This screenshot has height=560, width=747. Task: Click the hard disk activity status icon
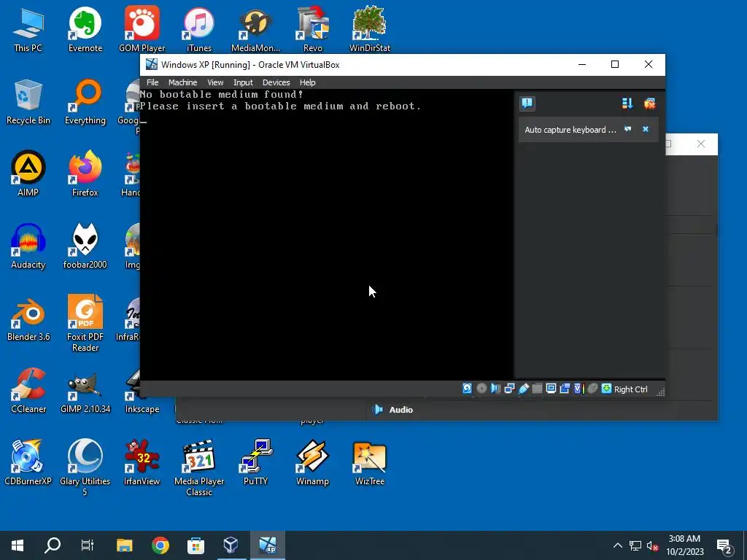coord(467,389)
